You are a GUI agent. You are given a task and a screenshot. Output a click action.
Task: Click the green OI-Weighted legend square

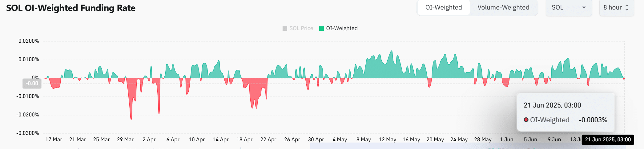321,29
